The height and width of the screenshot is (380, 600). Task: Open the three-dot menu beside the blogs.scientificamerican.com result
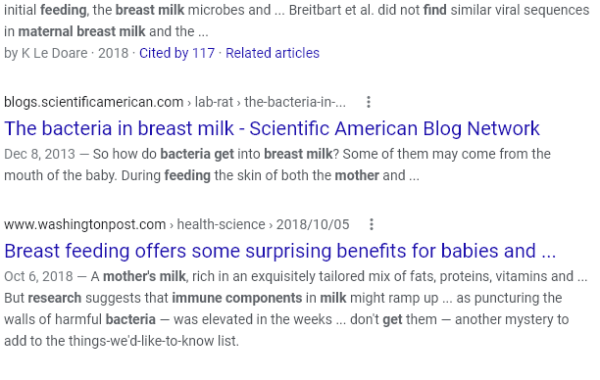(368, 102)
